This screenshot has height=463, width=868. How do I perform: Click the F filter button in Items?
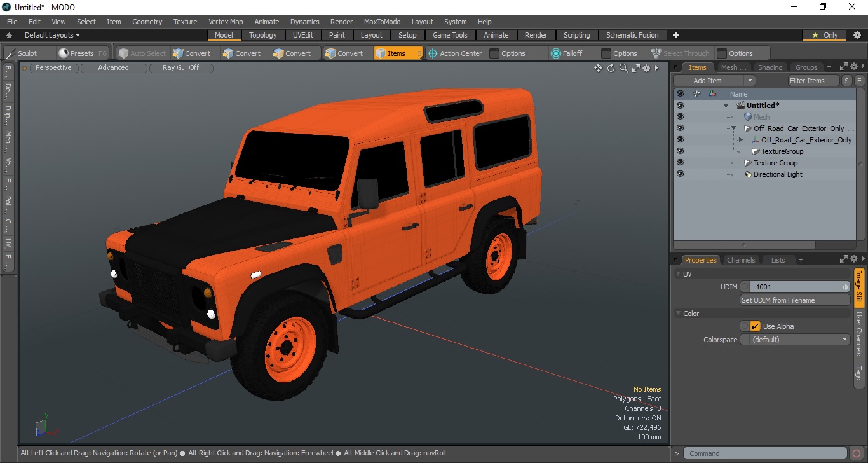click(x=859, y=81)
